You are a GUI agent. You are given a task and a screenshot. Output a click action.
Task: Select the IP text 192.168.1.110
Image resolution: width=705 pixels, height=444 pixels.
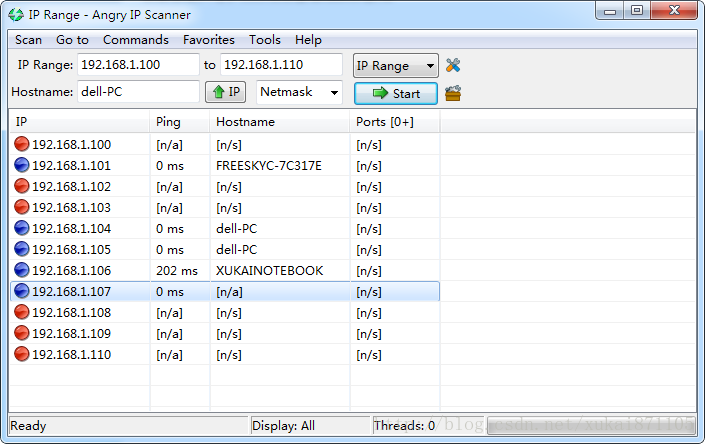coord(71,355)
